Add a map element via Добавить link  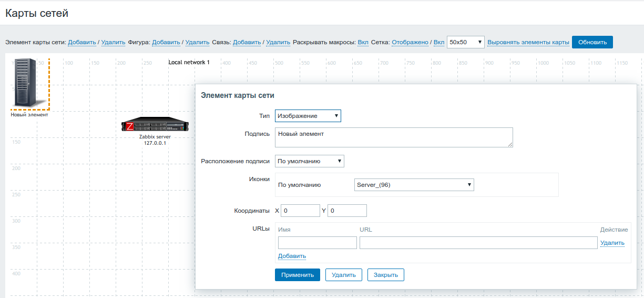[x=82, y=42]
